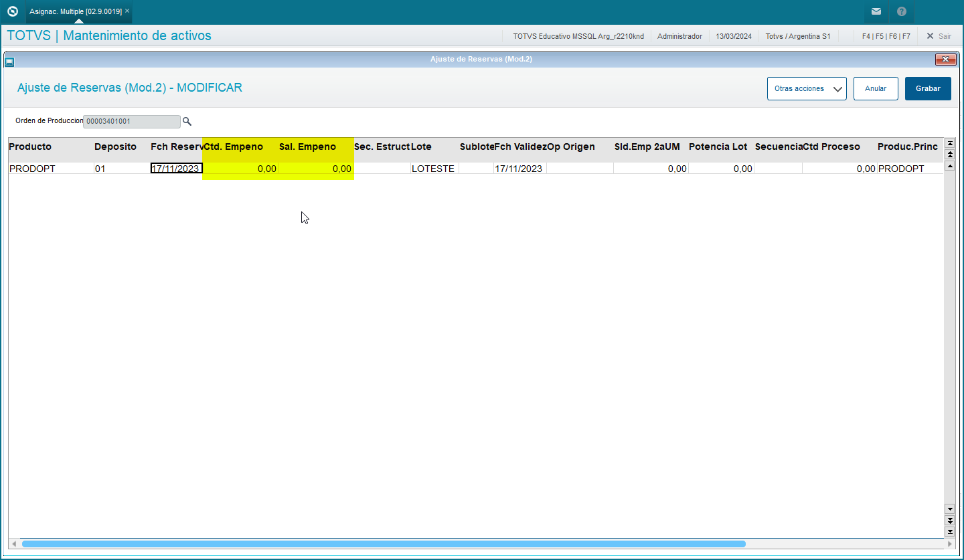The image size is (964, 560).
Task: Click the Fch Reserv column header
Action: tap(176, 147)
